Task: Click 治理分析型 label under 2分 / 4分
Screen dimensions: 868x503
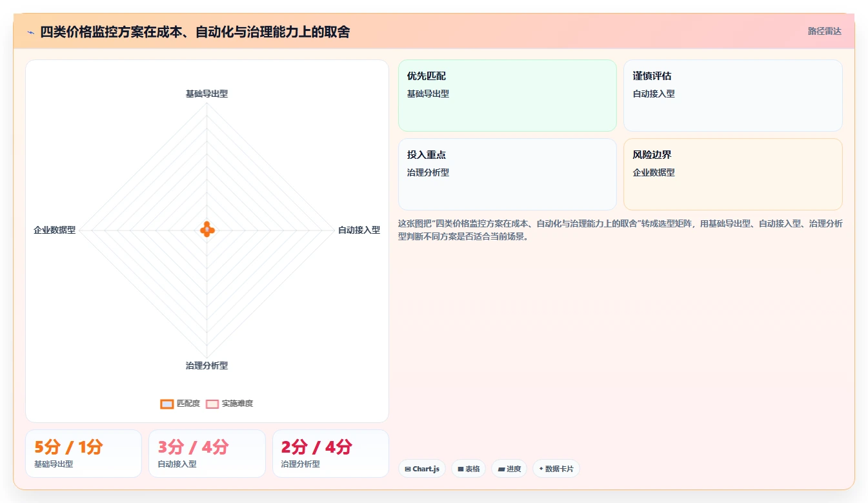Action: [x=301, y=464]
